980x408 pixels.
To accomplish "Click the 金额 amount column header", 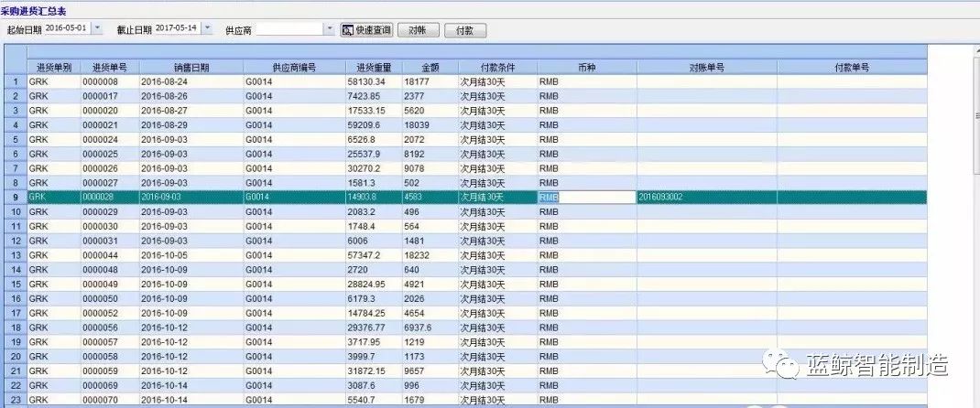I will click(x=429, y=68).
